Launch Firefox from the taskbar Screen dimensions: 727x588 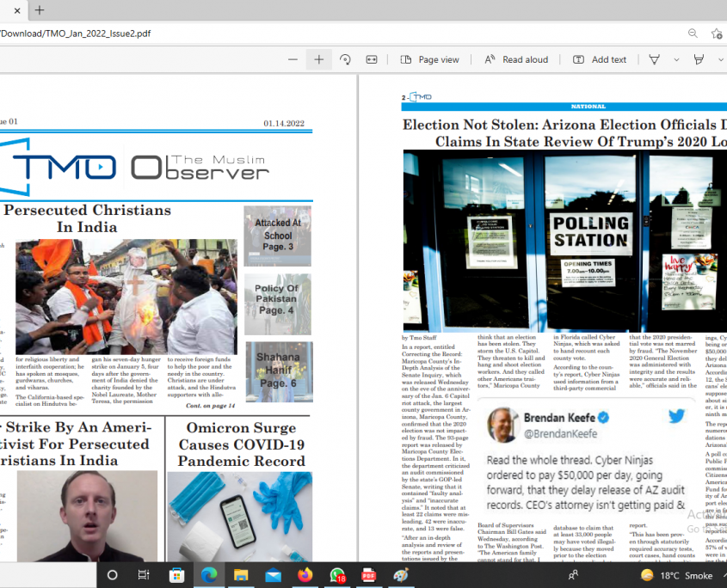point(305,575)
